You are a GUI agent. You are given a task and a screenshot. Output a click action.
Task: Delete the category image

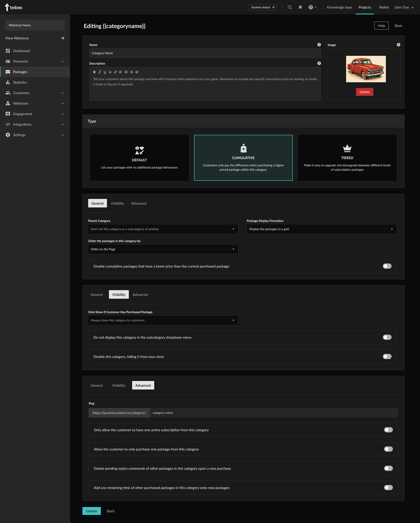click(364, 92)
